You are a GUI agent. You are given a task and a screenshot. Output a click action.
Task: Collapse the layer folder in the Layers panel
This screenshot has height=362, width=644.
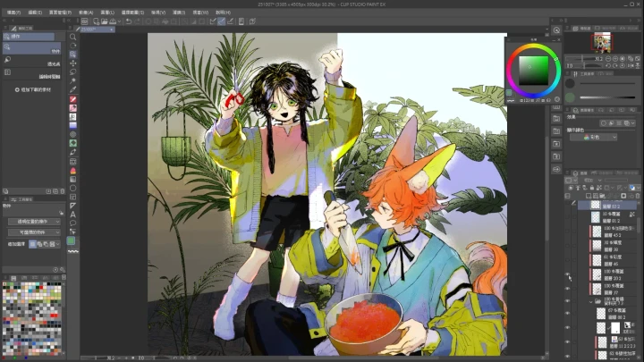coord(590,302)
